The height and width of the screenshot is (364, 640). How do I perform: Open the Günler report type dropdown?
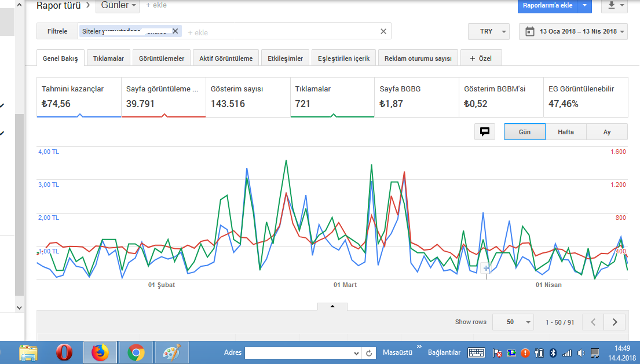pyautogui.click(x=118, y=6)
